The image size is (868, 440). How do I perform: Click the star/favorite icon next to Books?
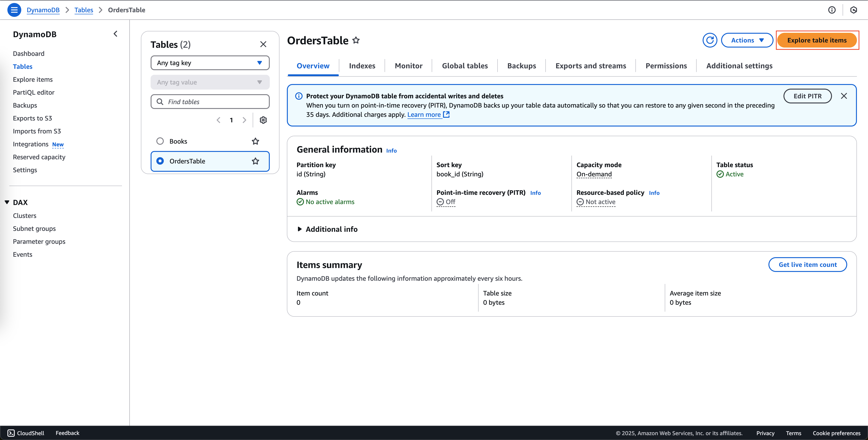click(x=255, y=141)
